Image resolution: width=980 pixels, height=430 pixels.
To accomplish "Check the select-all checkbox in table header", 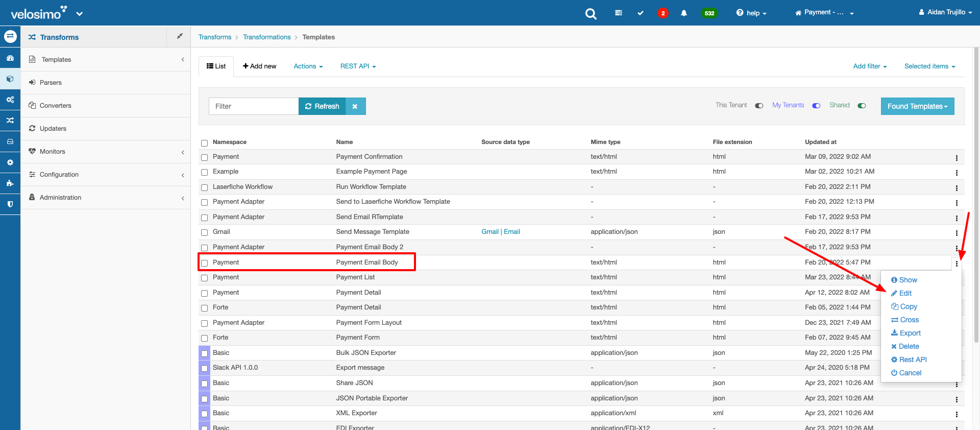I will [x=204, y=143].
